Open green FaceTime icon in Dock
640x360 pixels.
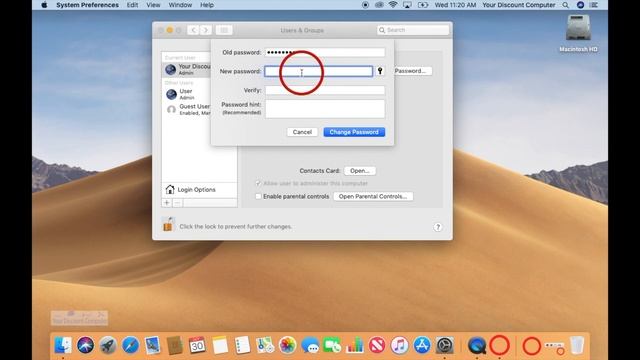[332, 345]
